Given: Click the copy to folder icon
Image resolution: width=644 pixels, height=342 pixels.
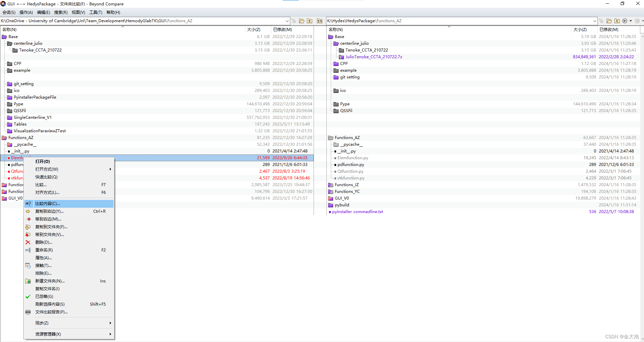Looking at the screenshot, I should [x=28, y=227].
